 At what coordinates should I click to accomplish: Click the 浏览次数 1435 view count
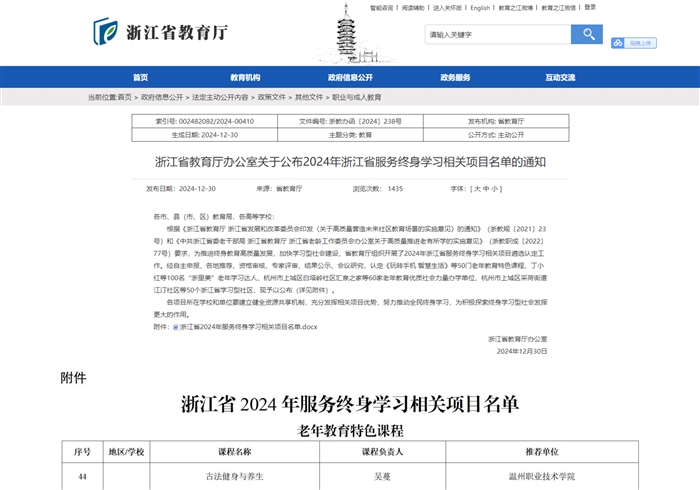click(x=378, y=189)
